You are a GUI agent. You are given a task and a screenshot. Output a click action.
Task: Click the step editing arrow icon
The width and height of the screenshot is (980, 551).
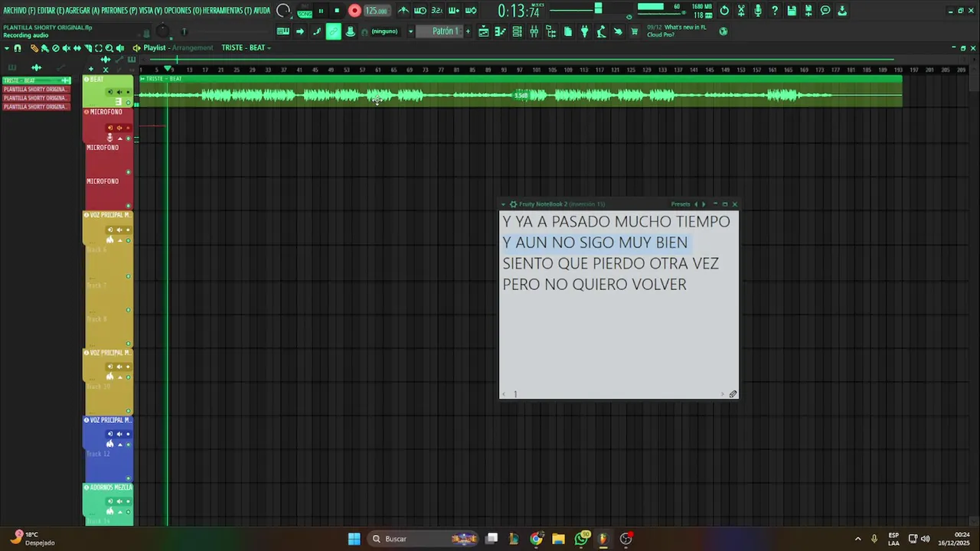(300, 31)
